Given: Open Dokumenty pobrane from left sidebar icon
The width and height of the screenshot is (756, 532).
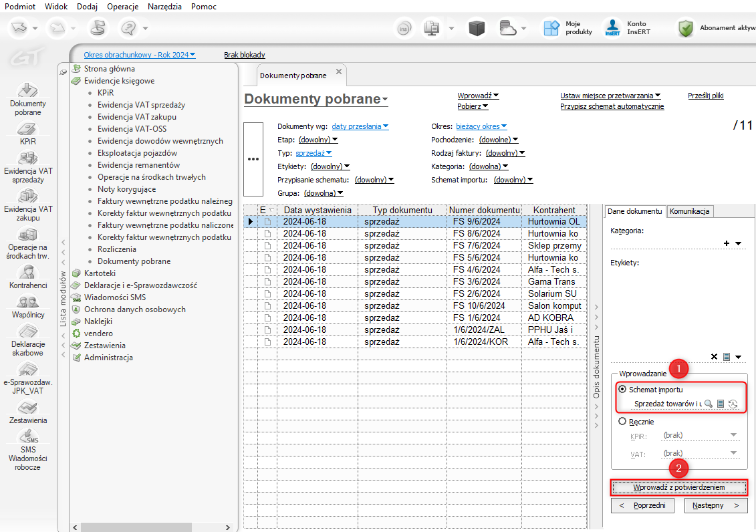Looking at the screenshot, I should pyautogui.click(x=28, y=91).
